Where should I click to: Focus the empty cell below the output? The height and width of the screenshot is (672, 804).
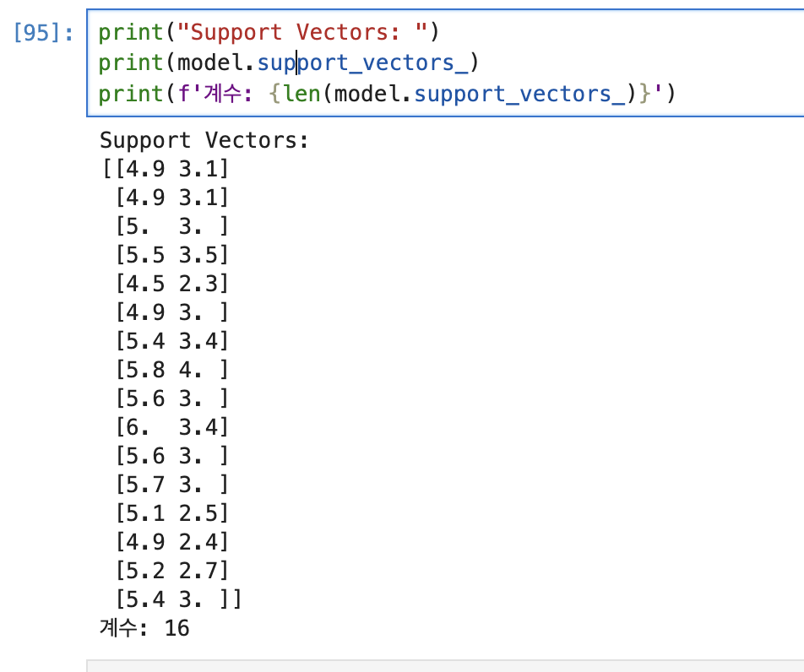click(x=445, y=666)
